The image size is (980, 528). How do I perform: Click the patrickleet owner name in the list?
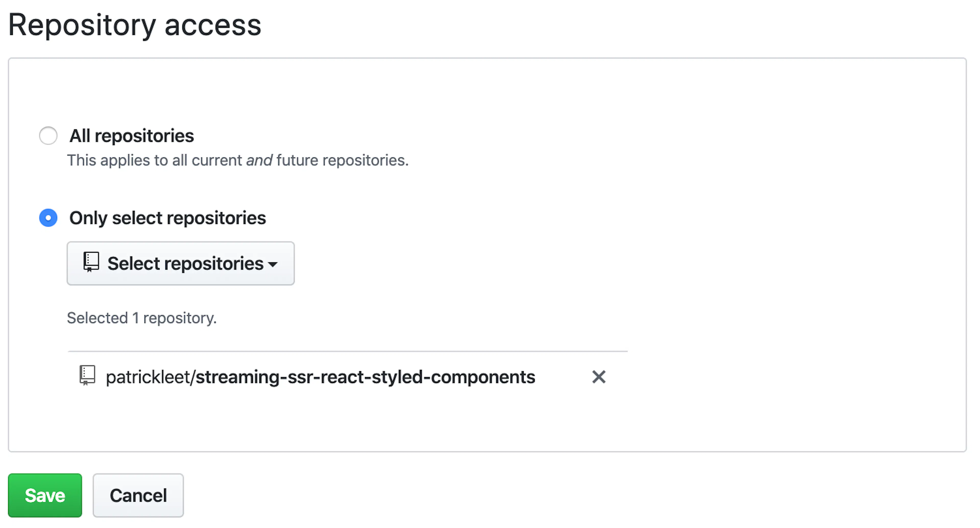pos(148,377)
